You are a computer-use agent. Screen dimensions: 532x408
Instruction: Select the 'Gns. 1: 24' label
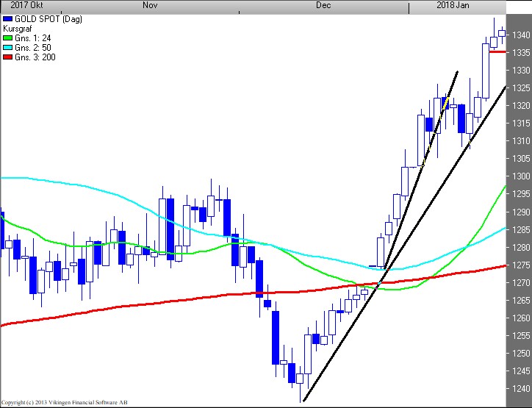click(33, 38)
